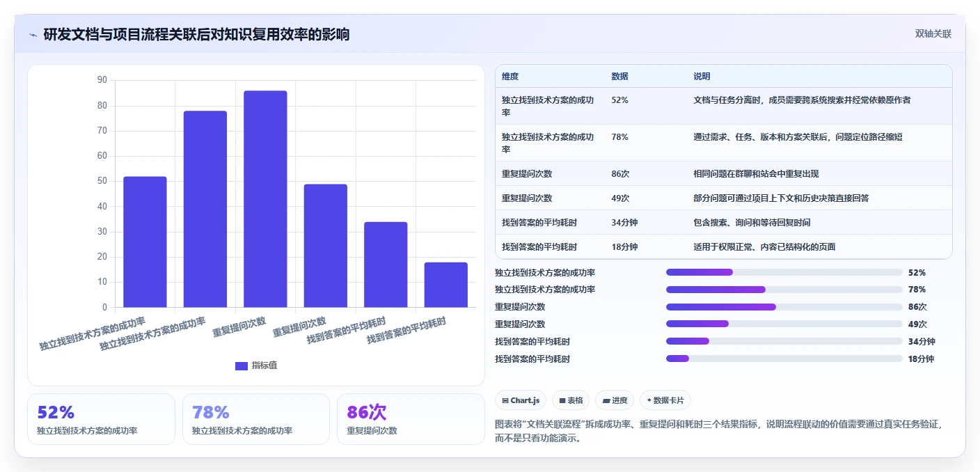Toggle the 指标值 legend swatch under the chart
The image size is (980, 472).
pyautogui.click(x=242, y=365)
